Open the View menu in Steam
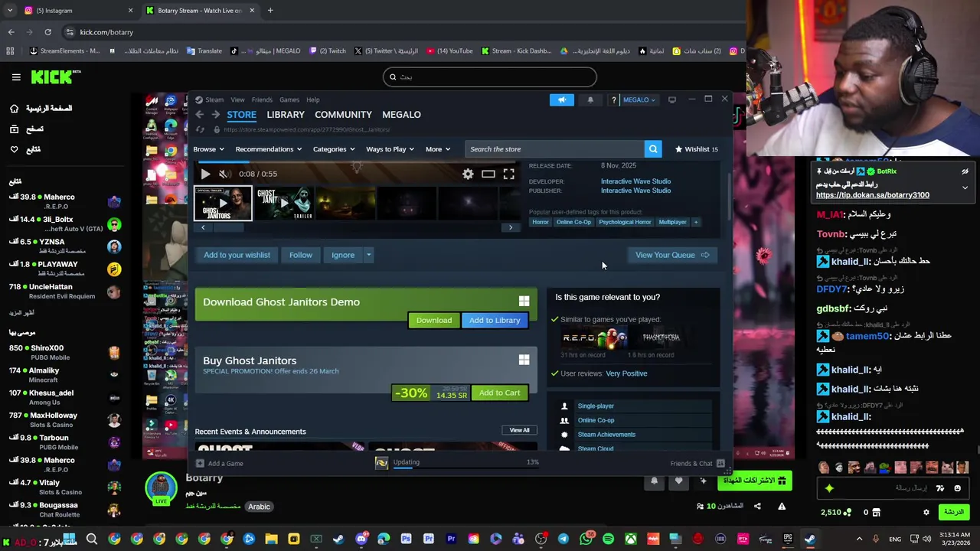The image size is (980, 551). [x=237, y=99]
